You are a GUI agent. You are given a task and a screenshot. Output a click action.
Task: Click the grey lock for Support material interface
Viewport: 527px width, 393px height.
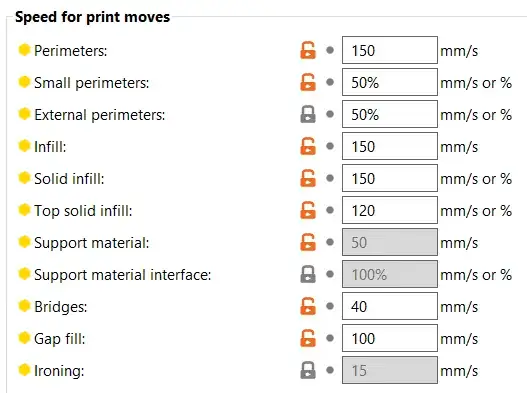coord(308,274)
